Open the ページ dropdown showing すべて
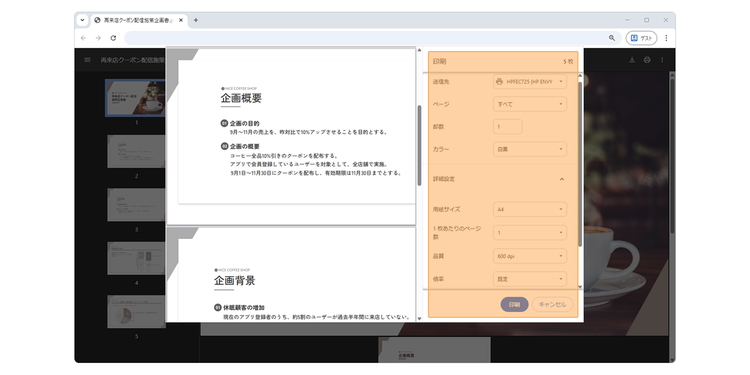This screenshot has height=375, width=750. (530, 104)
